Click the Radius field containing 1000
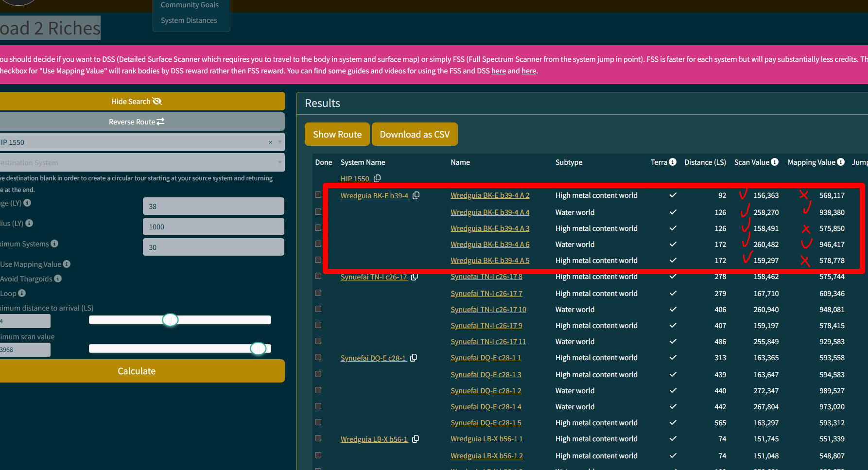The width and height of the screenshot is (868, 470). [x=213, y=226]
